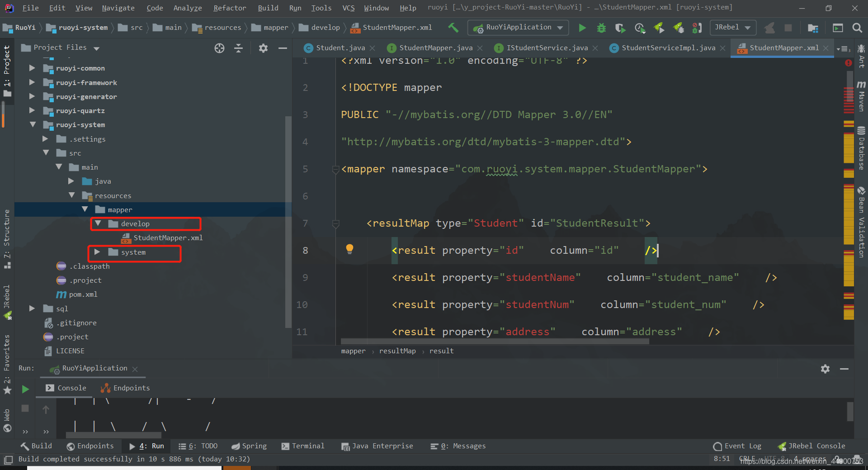Open the Endpoints tab in Run panel

[125, 388]
